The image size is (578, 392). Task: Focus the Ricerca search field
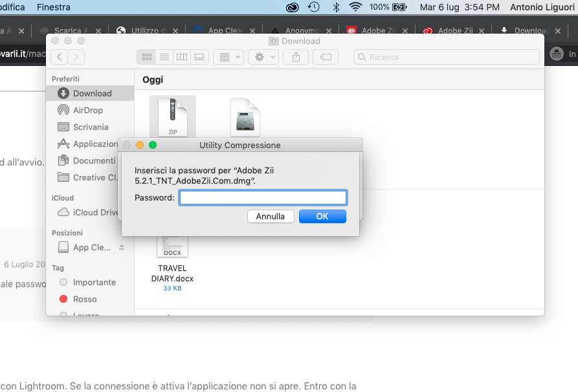pos(447,57)
